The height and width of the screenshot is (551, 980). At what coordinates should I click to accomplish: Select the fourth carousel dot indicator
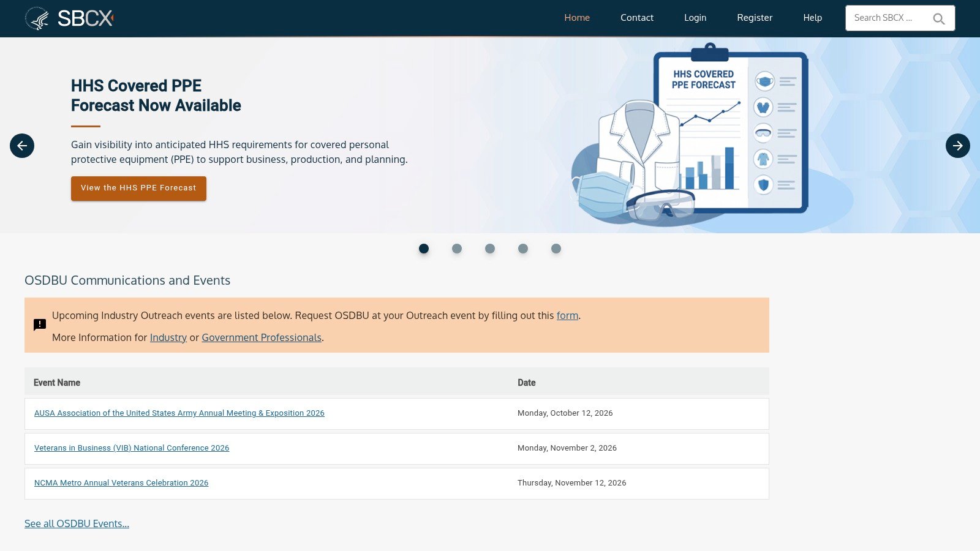click(x=523, y=249)
